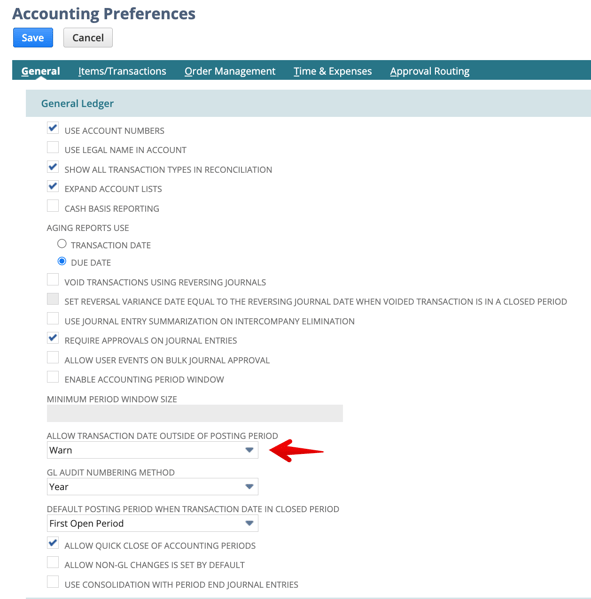The height and width of the screenshot is (599, 591).
Task: Check Use Consolidation With Period End Journals
Action: pyautogui.click(x=53, y=581)
